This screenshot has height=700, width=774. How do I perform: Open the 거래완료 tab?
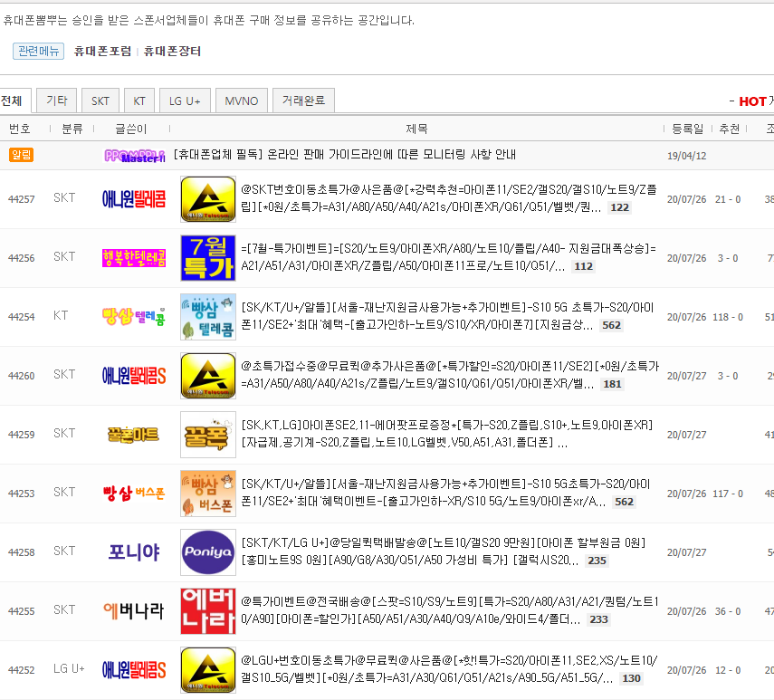[303, 101]
